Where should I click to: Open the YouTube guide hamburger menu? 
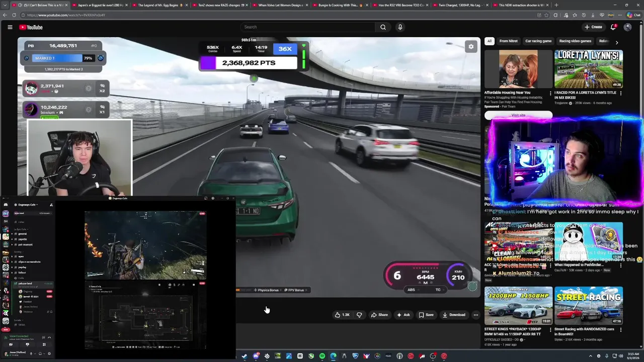(10, 27)
